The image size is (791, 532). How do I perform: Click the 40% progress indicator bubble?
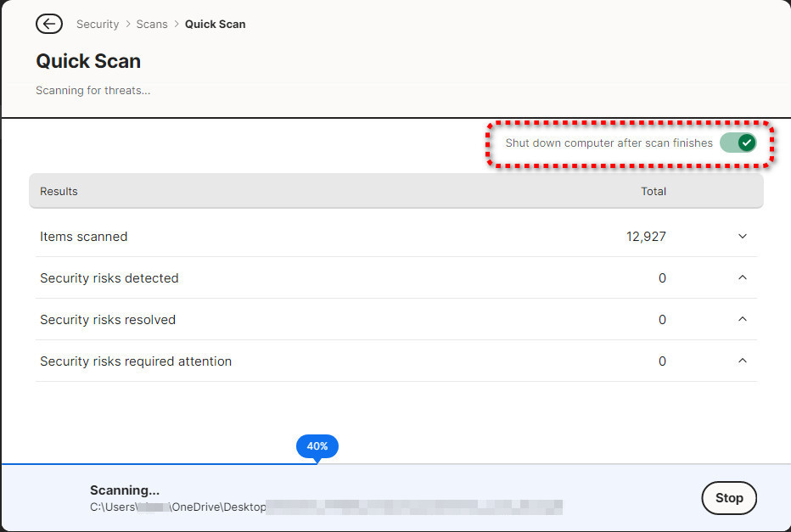pyautogui.click(x=317, y=446)
